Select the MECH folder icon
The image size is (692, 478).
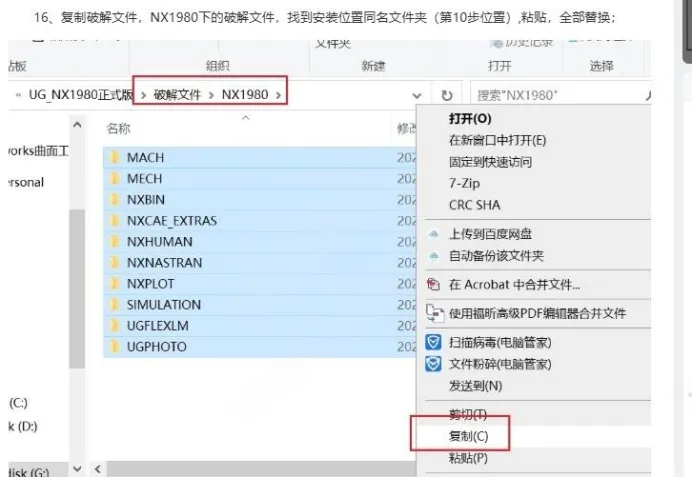point(114,178)
